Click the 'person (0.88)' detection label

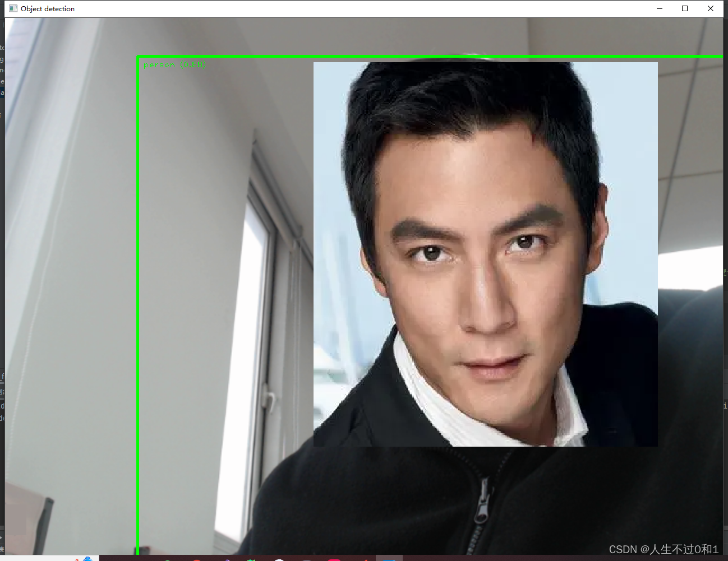(174, 64)
